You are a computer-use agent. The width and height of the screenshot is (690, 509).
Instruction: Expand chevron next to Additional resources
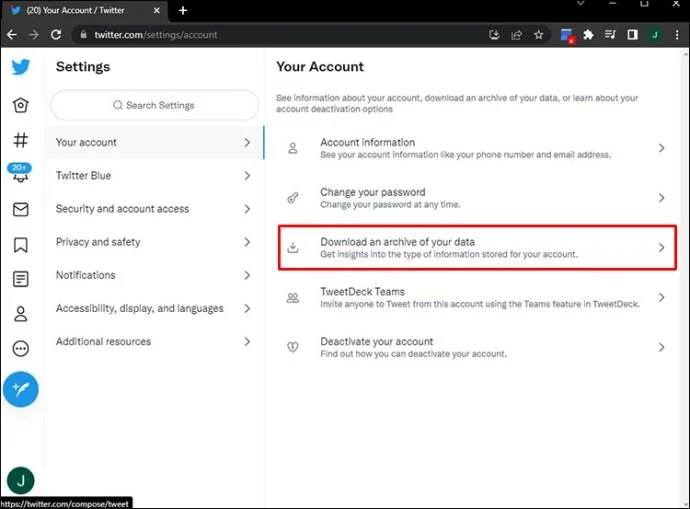point(247,341)
